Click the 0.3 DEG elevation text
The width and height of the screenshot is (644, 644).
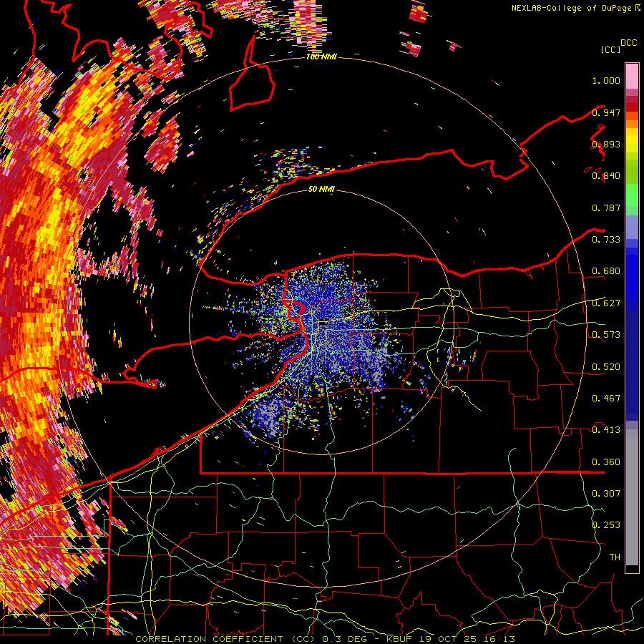[344, 639]
